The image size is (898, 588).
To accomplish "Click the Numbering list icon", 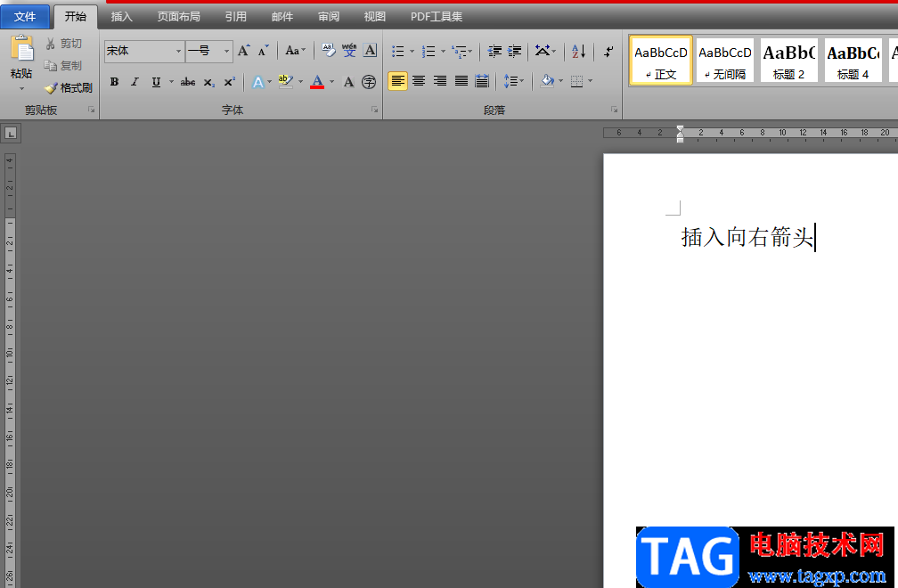I will [429, 51].
